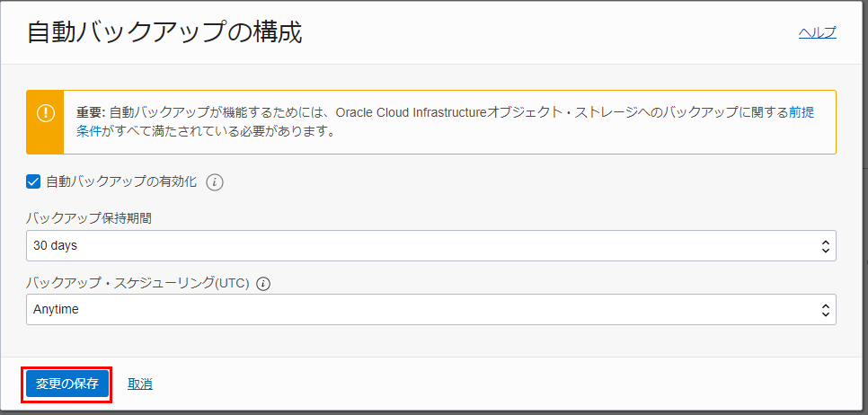Toggle the 自動バックアップの有効化 checkbox

pos(34,181)
